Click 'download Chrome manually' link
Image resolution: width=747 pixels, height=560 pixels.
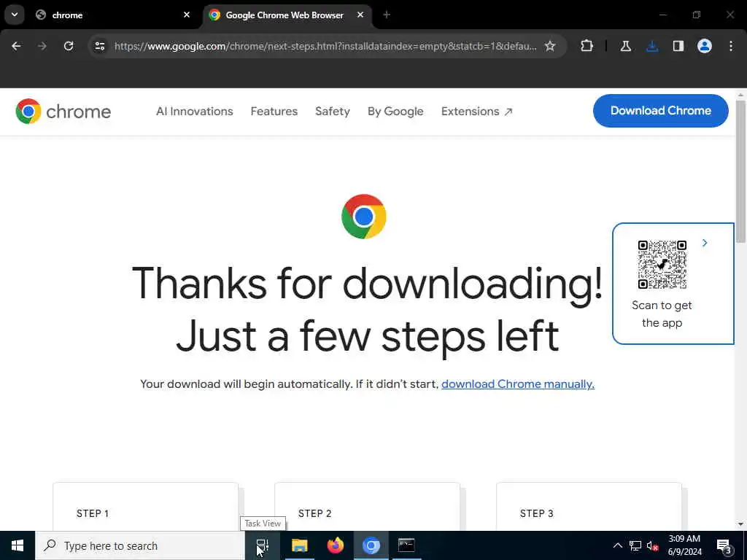518,384
